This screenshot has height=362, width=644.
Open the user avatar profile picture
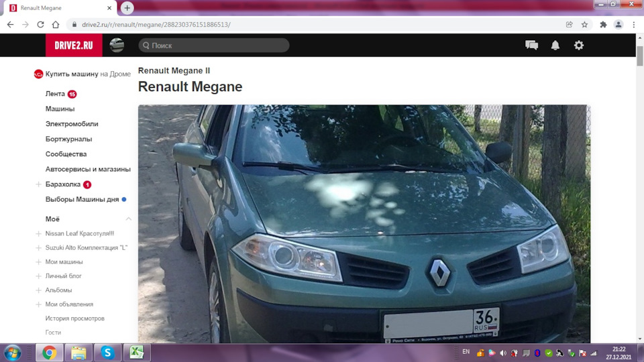[x=117, y=45]
